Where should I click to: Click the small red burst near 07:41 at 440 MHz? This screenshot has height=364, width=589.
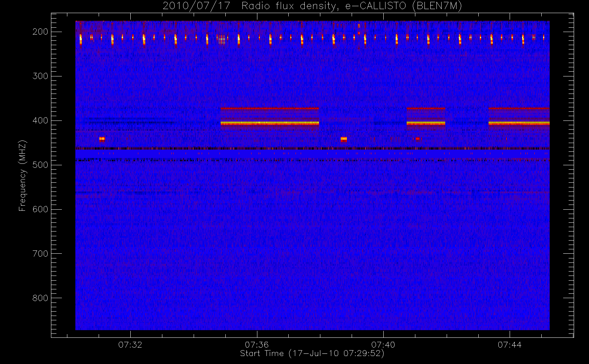(x=418, y=139)
